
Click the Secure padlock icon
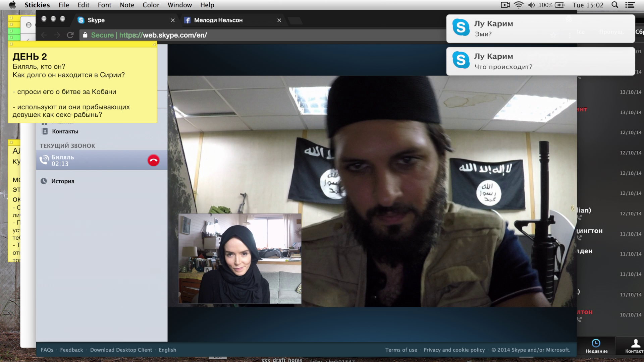coord(85,35)
